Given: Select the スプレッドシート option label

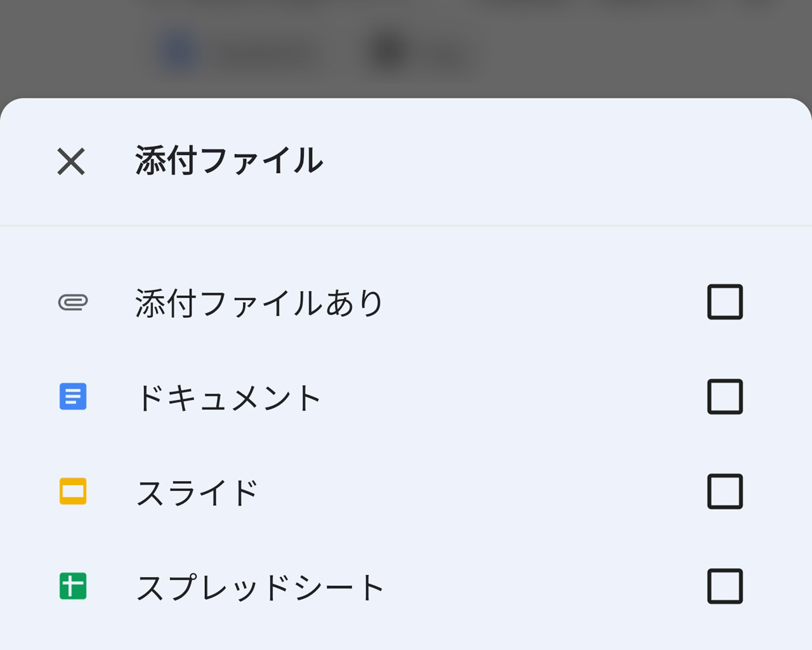Looking at the screenshot, I should point(260,587).
